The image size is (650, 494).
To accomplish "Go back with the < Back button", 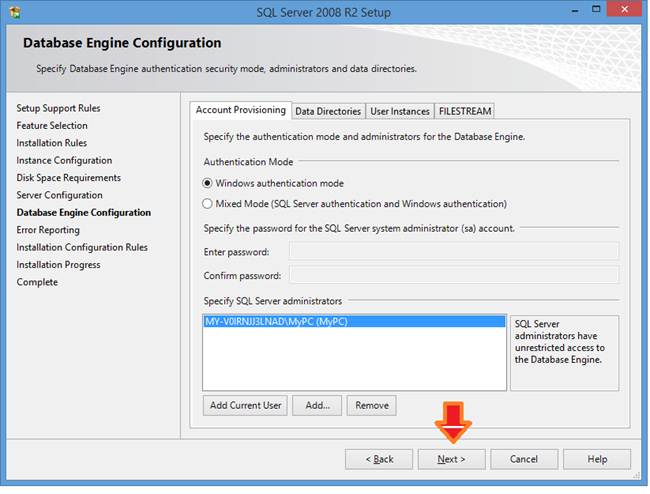I will tap(379, 459).
